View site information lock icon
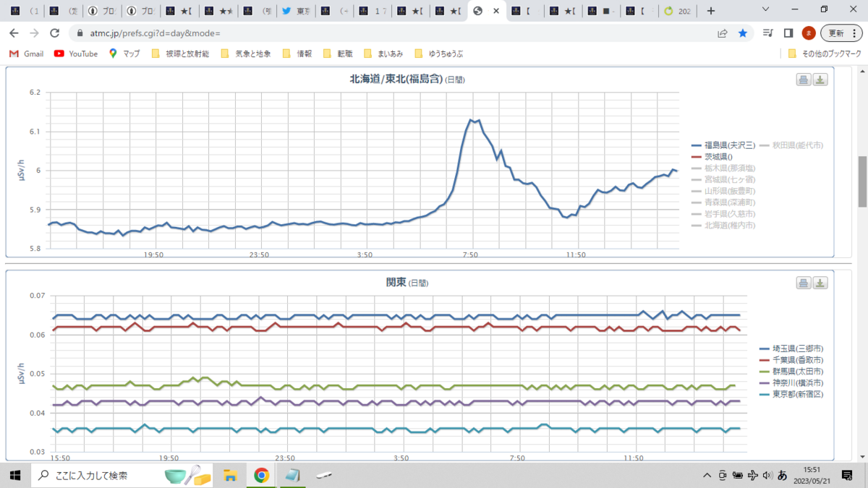868x488 pixels. [x=79, y=33]
